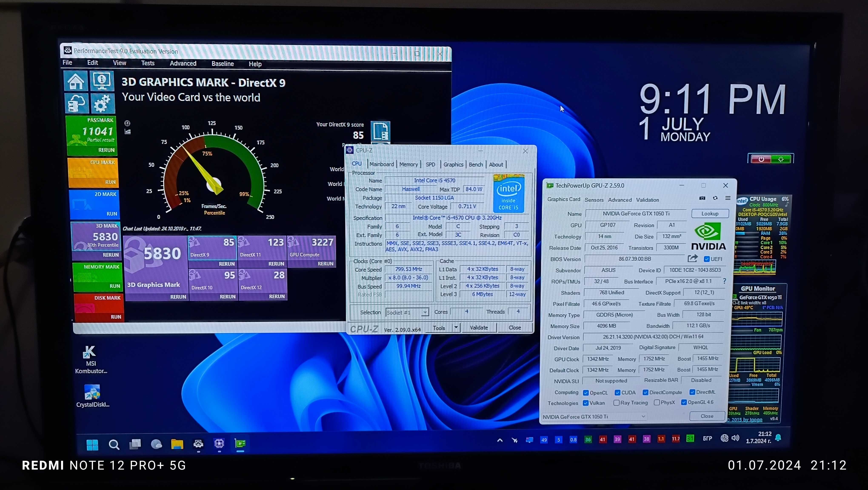Click the GPU-Z screenshot camera icon

(x=702, y=198)
